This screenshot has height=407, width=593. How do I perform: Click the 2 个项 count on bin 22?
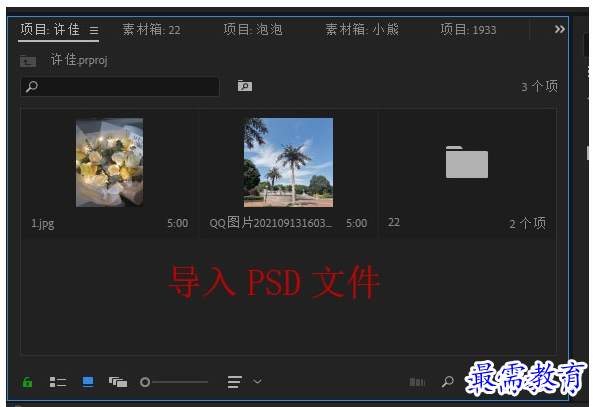pos(528,223)
